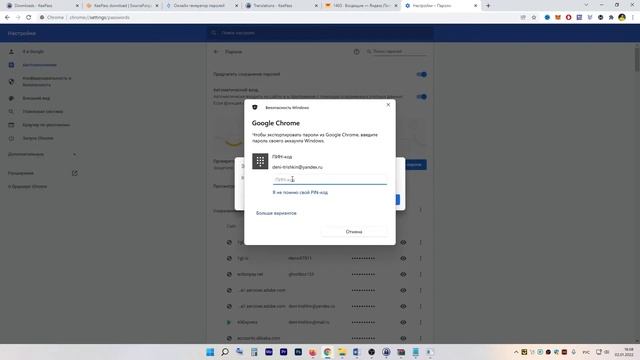The image size is (640, 360).
Task: Open Firefox from taskbar
Action: point(313,352)
